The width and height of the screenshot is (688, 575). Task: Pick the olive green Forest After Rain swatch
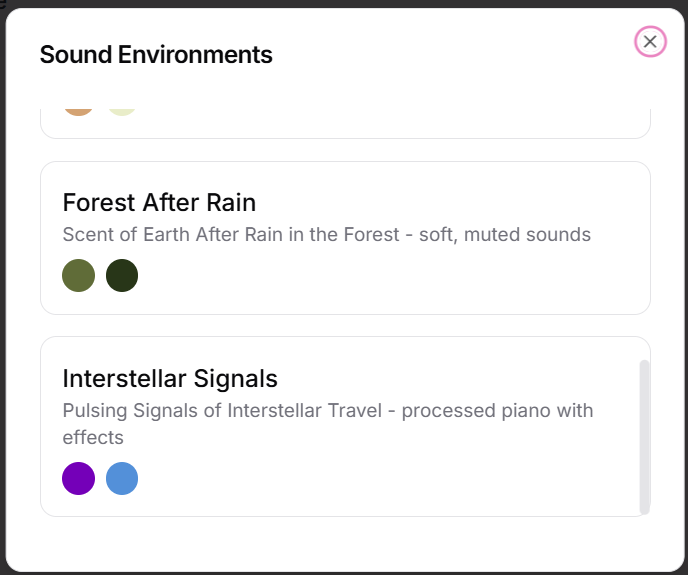pyautogui.click(x=78, y=275)
